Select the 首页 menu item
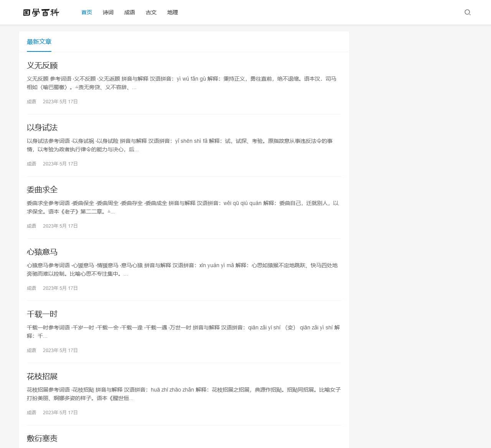Screen dimensions: 491x448 [x=86, y=12]
